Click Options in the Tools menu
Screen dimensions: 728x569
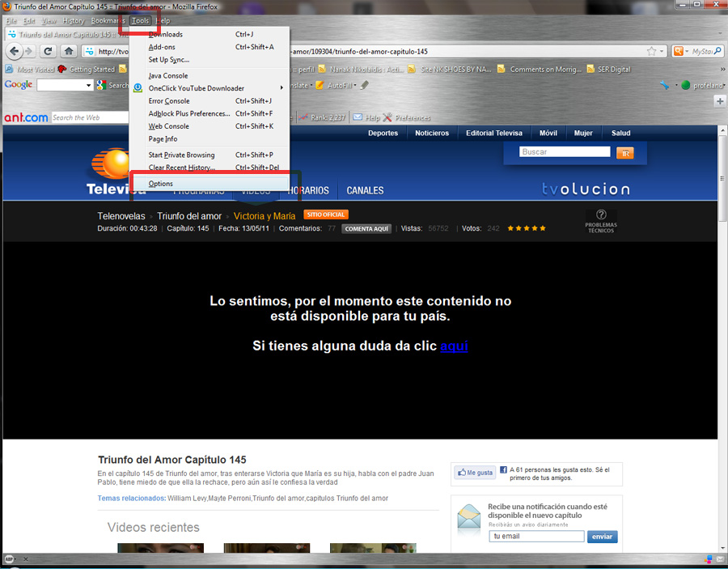(x=210, y=184)
